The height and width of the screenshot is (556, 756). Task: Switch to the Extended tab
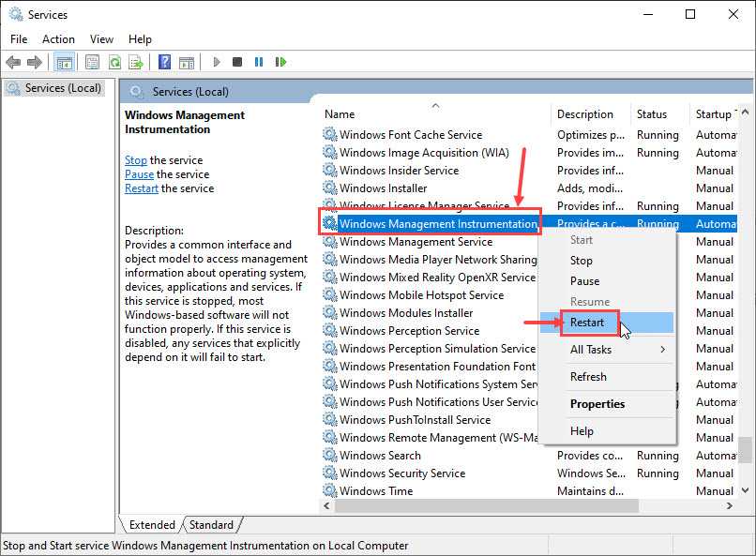[x=152, y=525]
